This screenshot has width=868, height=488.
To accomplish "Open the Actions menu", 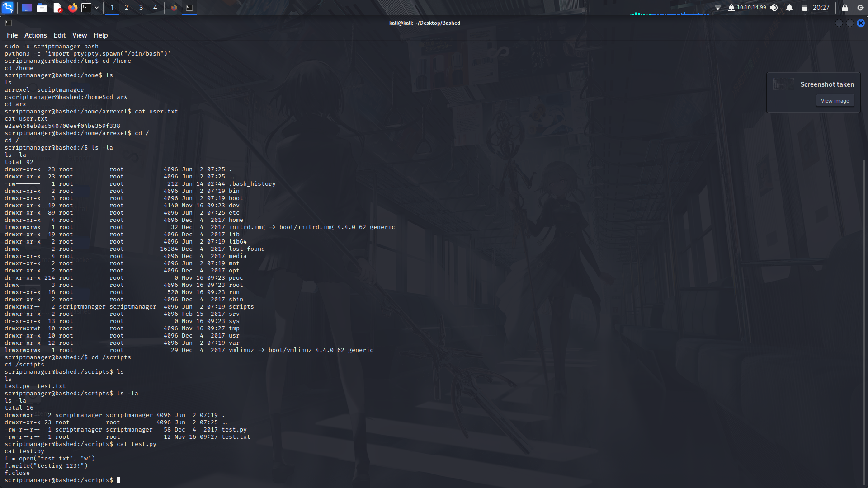I will pos(35,35).
